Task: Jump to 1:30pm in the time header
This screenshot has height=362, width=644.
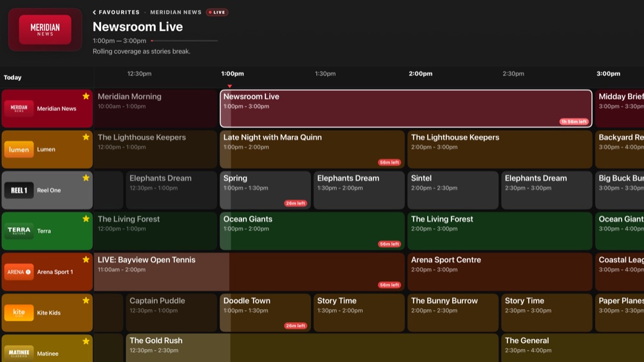Action: 325,73
